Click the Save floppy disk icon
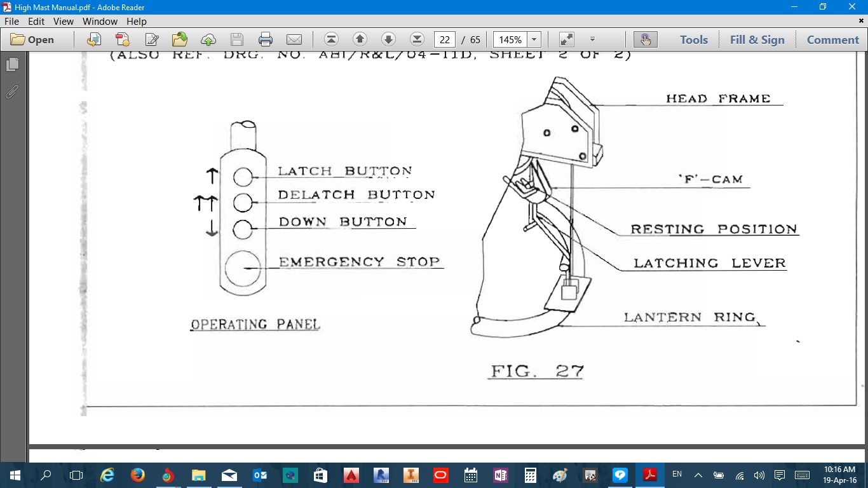 [x=237, y=39]
